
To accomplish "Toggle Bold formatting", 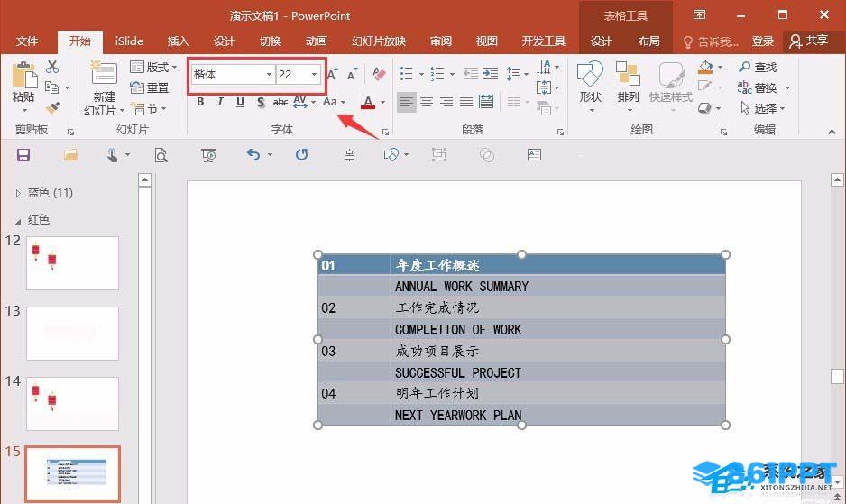I will (200, 102).
